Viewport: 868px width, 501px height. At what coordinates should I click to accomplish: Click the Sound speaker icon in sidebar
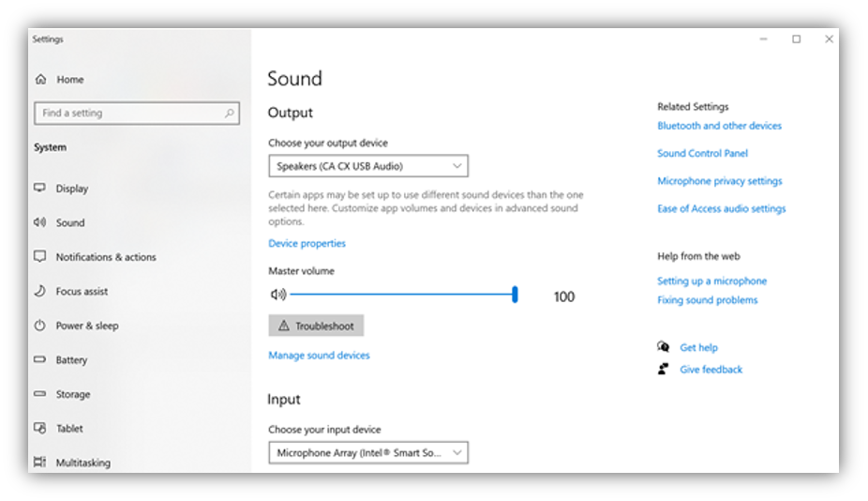point(39,223)
